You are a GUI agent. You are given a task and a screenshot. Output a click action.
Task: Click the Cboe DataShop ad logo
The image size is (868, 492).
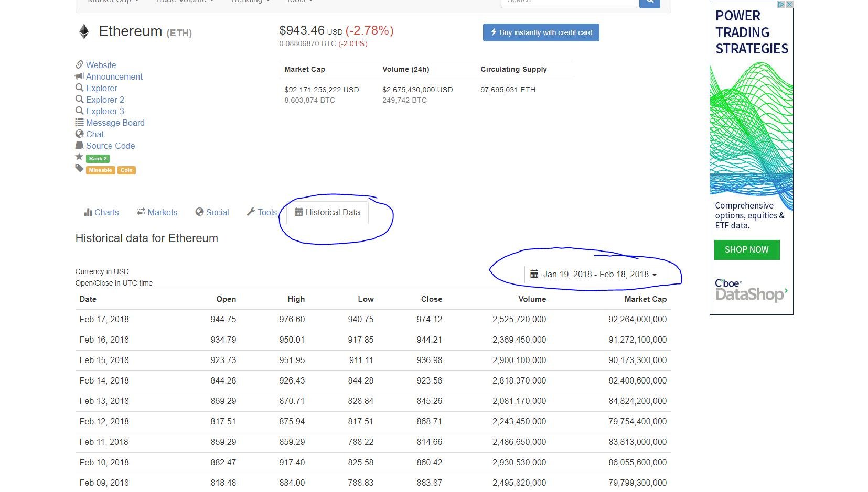point(751,290)
